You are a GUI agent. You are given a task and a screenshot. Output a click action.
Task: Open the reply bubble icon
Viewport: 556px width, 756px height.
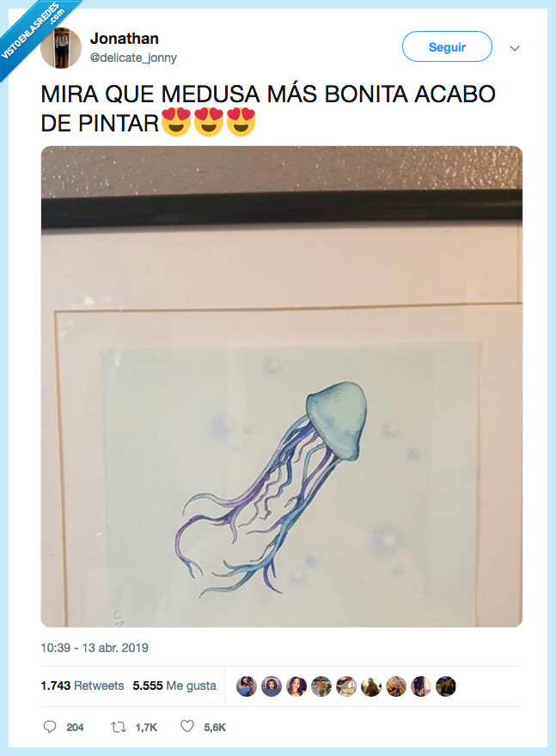(49, 727)
